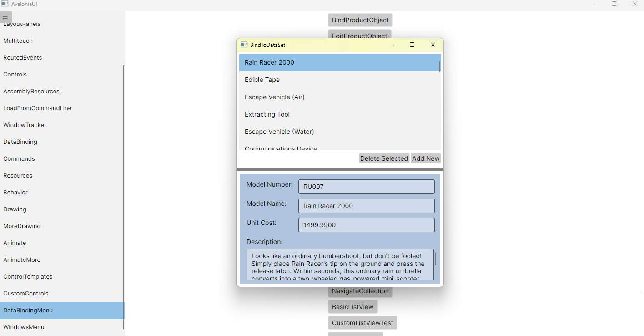Click the BindToDataSet window title icon
Screen dimensions: 644x336
[x=244, y=45]
